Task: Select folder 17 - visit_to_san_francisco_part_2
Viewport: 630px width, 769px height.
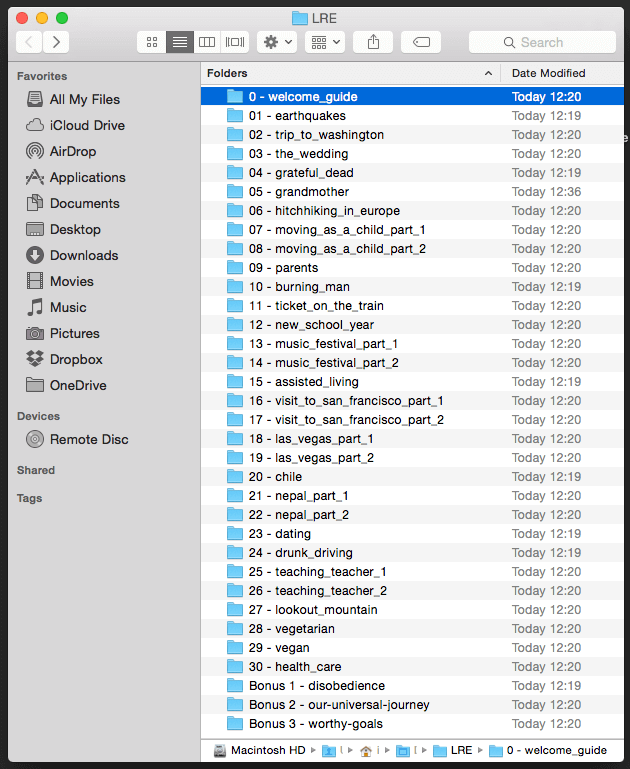Action: coord(412,420)
